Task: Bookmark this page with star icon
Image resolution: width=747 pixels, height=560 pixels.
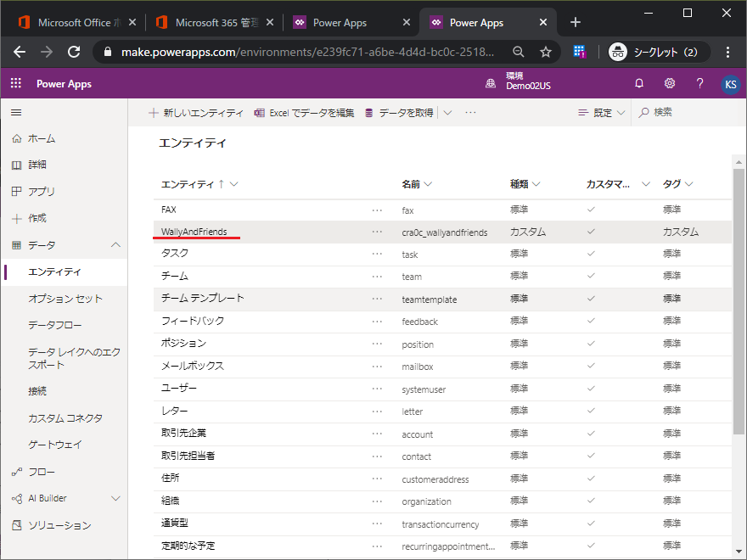Action: tap(546, 52)
